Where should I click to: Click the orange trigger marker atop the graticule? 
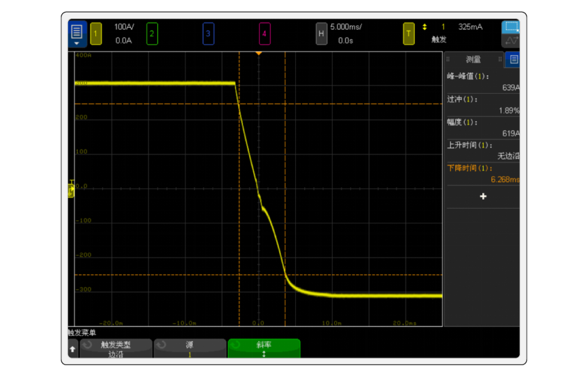(259, 53)
